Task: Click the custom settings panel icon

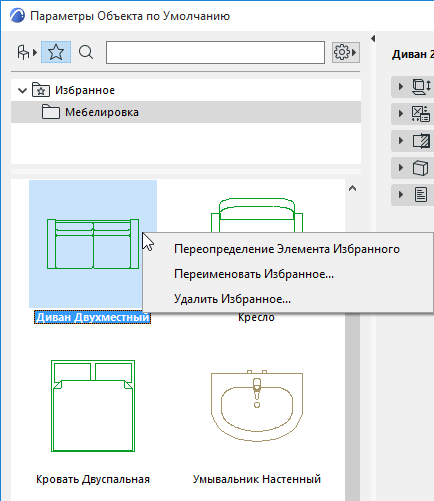Action: point(421,114)
